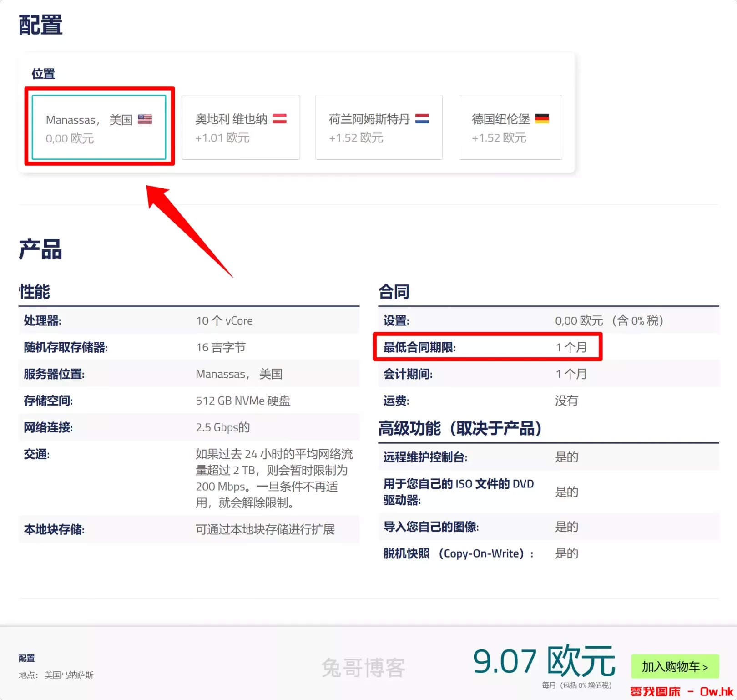Click the 雪我图床 Ow.hk watermark link
The image size is (737, 700).
[x=681, y=692]
